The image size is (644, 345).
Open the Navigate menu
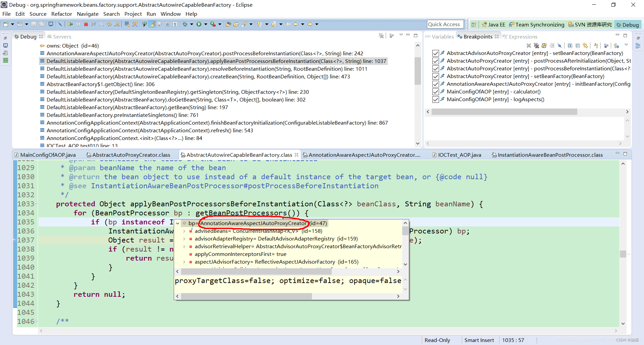pyautogui.click(x=88, y=14)
